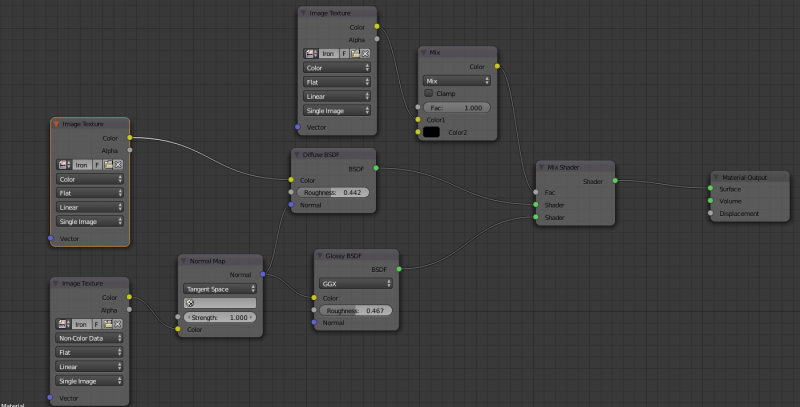Unlink the image in the top Image Texture node
The height and width of the screenshot is (407, 800).
click(365, 53)
